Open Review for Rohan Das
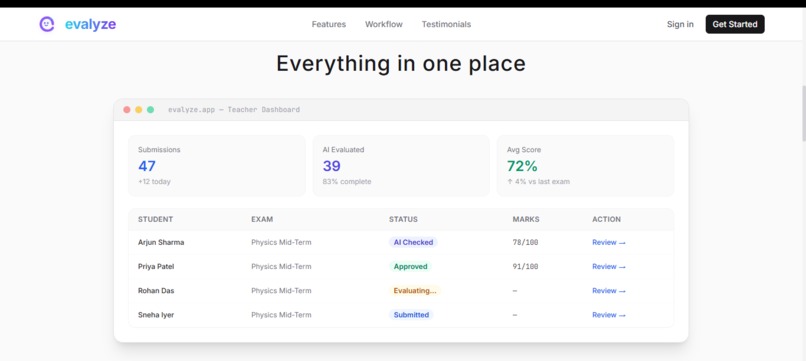The height and width of the screenshot is (361, 806). (x=609, y=291)
